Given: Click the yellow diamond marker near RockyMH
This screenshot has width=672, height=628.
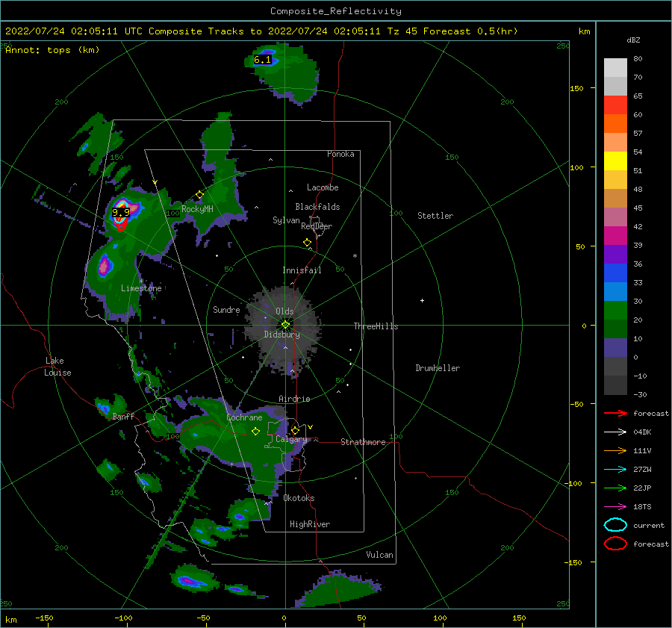Looking at the screenshot, I should 199,195.
